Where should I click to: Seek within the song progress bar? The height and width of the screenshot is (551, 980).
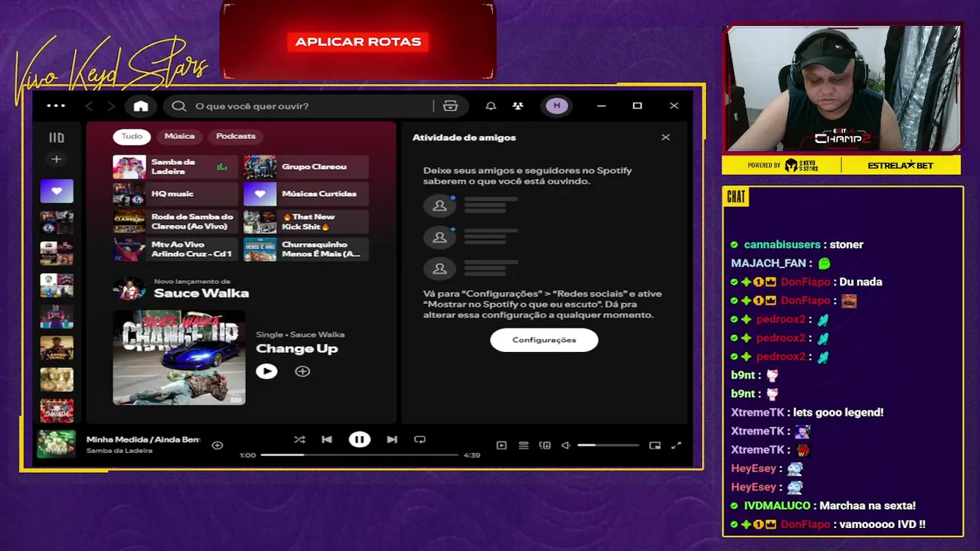pos(359,455)
